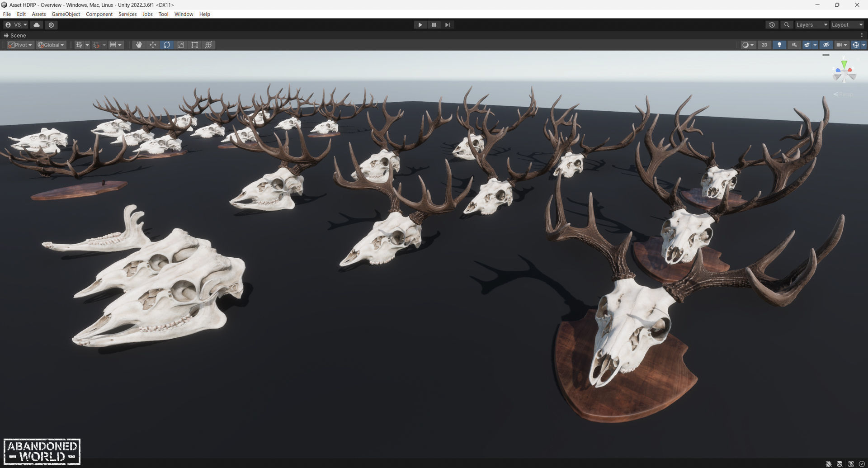Image resolution: width=868 pixels, height=468 pixels.
Task: Open scene camera settings dropdown
Action: coord(842,45)
